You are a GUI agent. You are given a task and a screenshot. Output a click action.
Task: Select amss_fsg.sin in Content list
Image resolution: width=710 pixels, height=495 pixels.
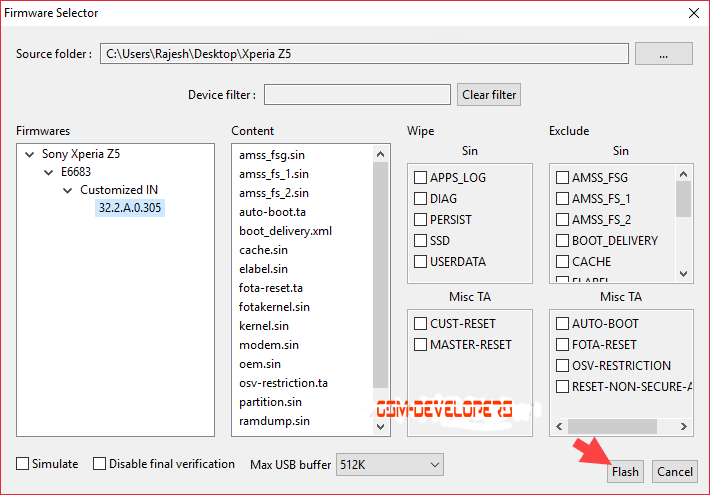click(x=272, y=155)
